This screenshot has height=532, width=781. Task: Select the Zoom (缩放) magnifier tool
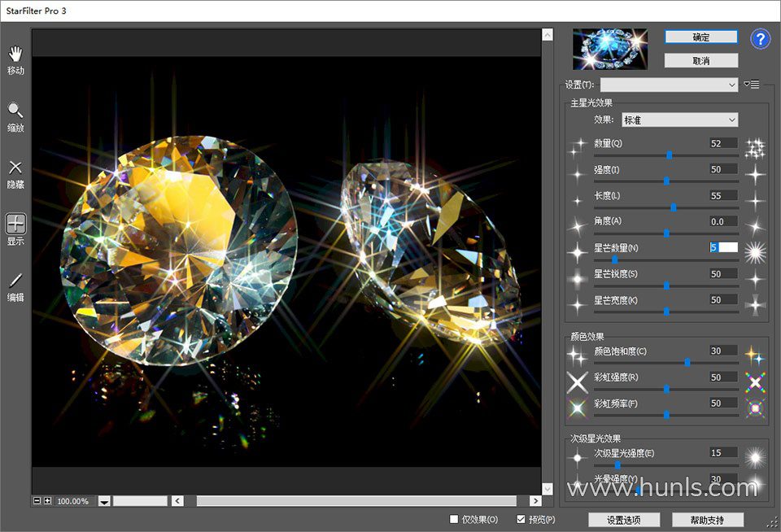tap(15, 118)
